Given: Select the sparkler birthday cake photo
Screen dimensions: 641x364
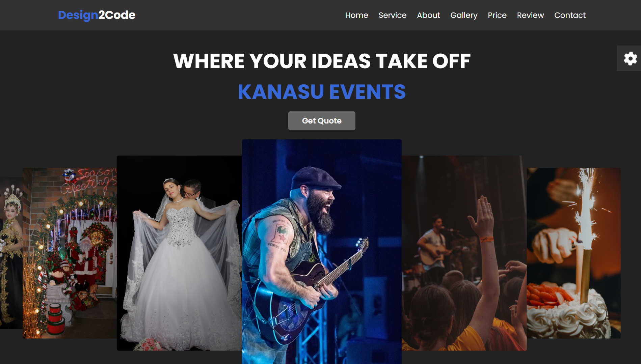Looking at the screenshot, I should pyautogui.click(x=573, y=253).
